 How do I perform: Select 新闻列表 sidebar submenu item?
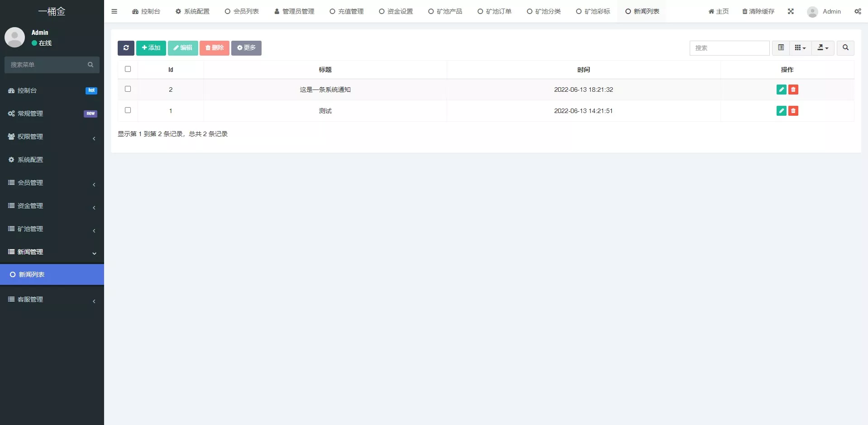(x=52, y=274)
